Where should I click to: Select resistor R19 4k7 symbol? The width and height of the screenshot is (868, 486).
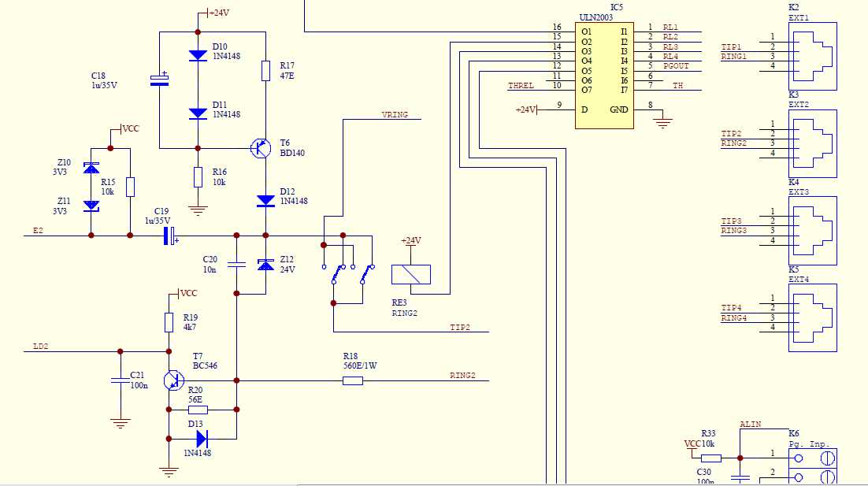coord(169,323)
